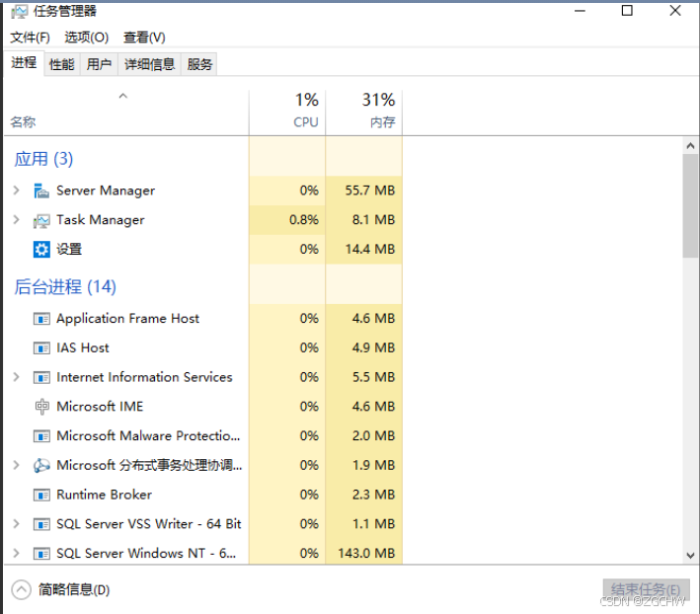Click the SQL Server VSS Writer icon
Image resolution: width=700 pixels, height=614 pixels.
point(41,524)
